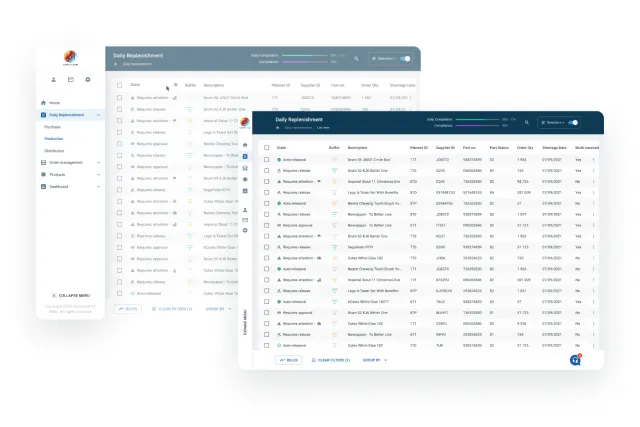
Task: Check the Segufredo RTYI row checkbox in front window
Action: click(x=267, y=247)
